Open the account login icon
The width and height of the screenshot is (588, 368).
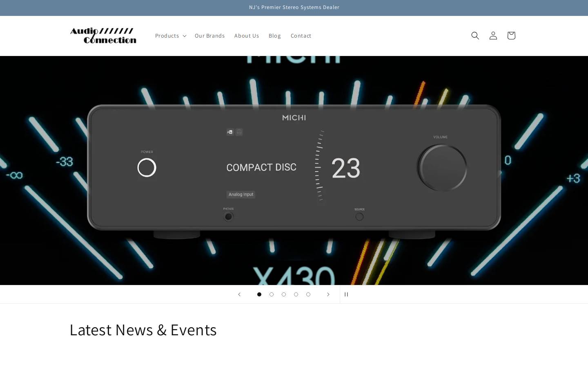coord(493,36)
